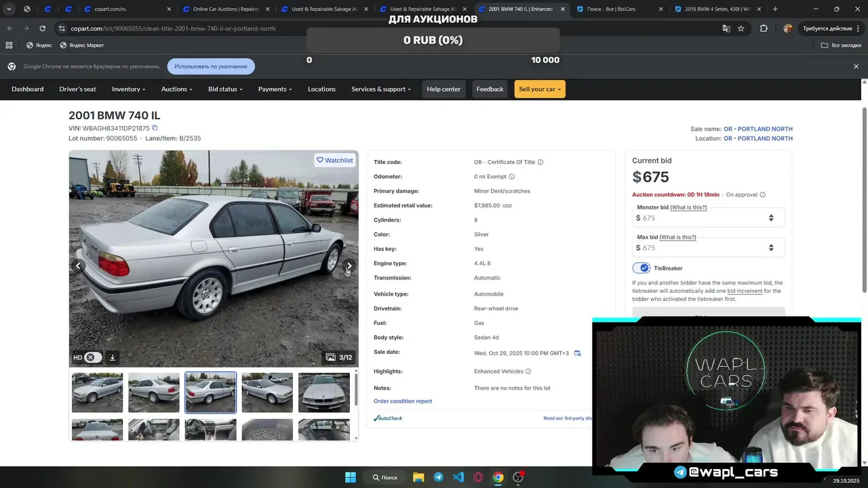
Task: Open the Odometer Exempt info icon
Action: pyautogui.click(x=511, y=177)
